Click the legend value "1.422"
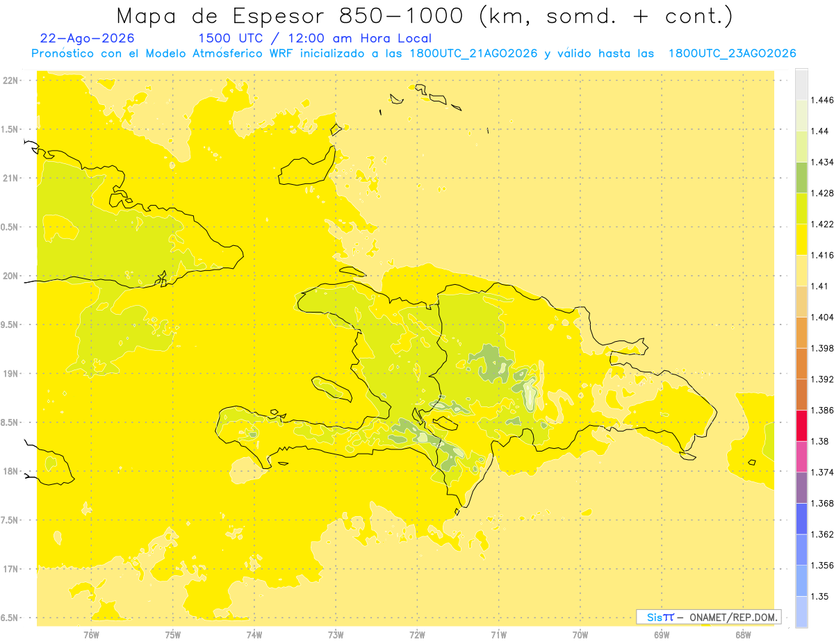 tap(821, 224)
